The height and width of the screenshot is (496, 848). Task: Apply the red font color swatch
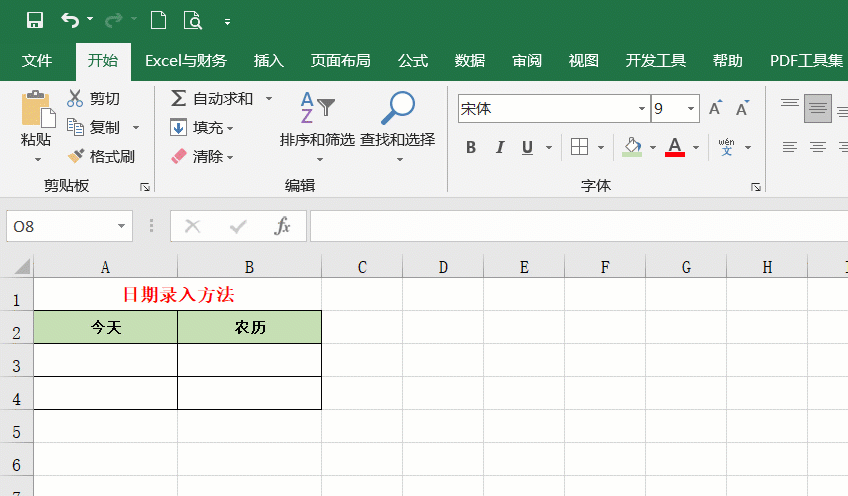(x=675, y=148)
